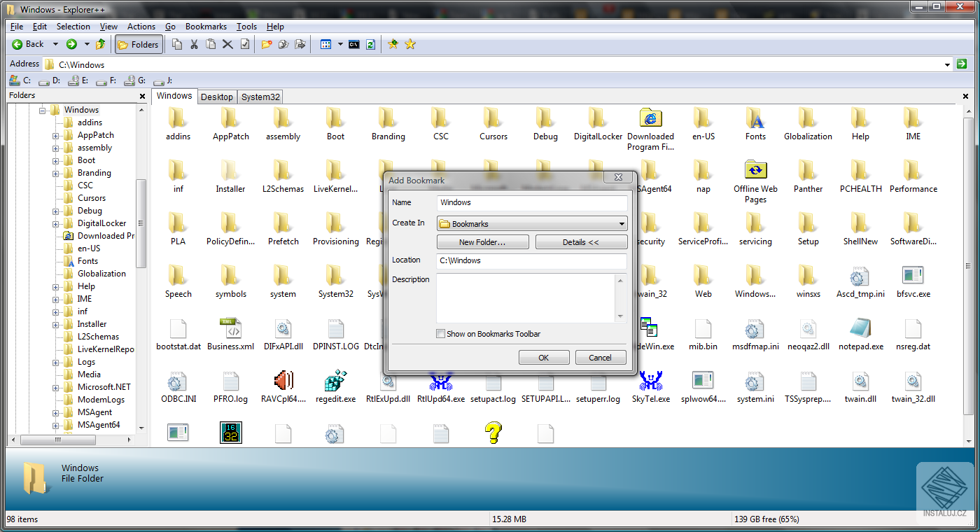Click the Refresh toolbar icon
Image resolution: width=980 pixels, height=532 pixels.
[370, 44]
